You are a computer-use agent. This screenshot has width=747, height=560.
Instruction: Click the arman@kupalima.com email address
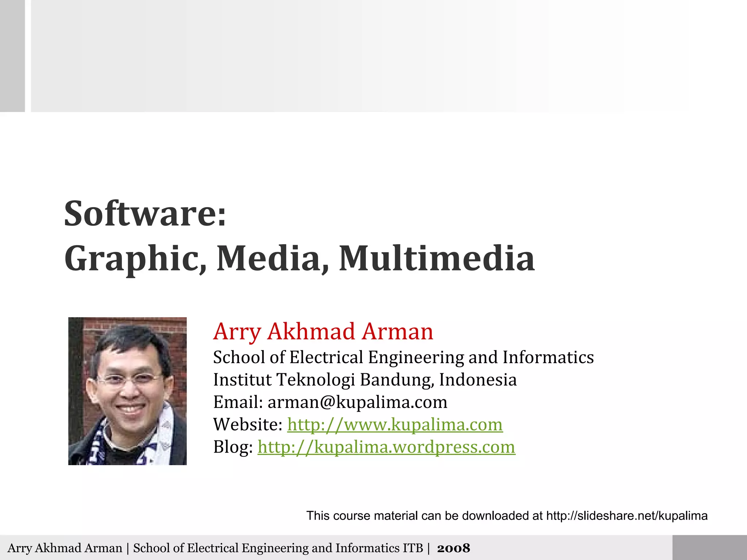tap(357, 402)
